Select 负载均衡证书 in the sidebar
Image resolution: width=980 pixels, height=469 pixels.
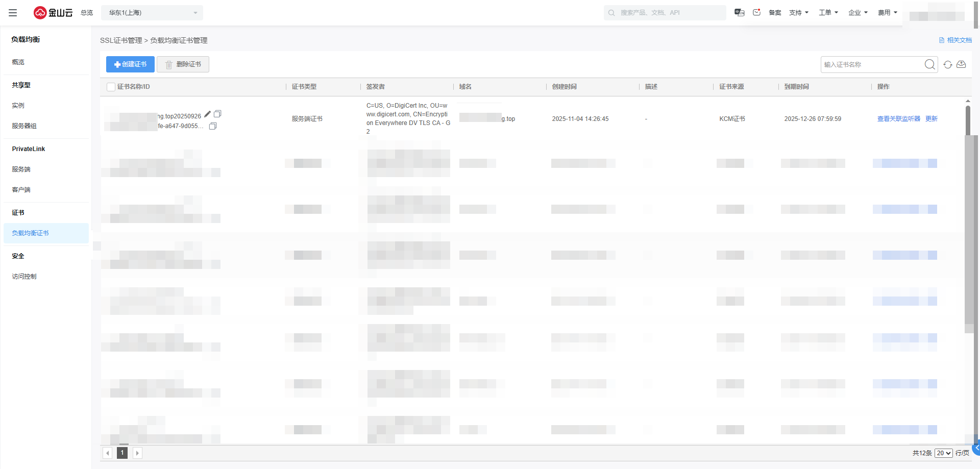pyautogui.click(x=46, y=233)
